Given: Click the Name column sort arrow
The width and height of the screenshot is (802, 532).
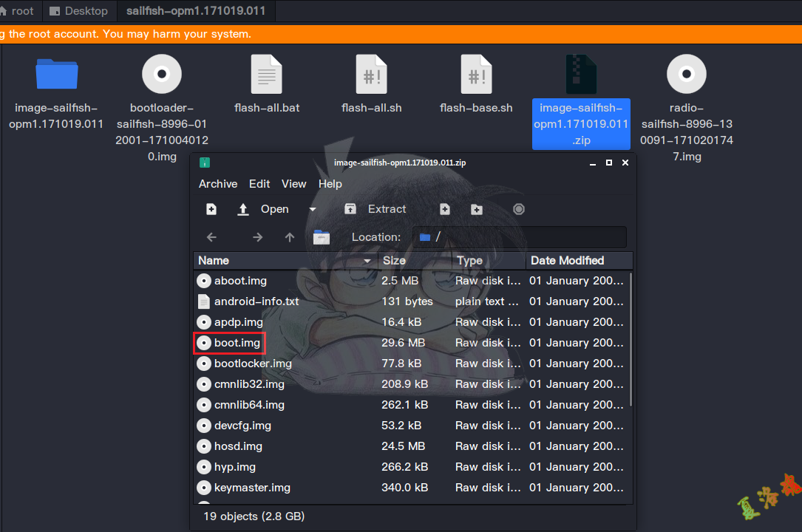Looking at the screenshot, I should click(367, 261).
